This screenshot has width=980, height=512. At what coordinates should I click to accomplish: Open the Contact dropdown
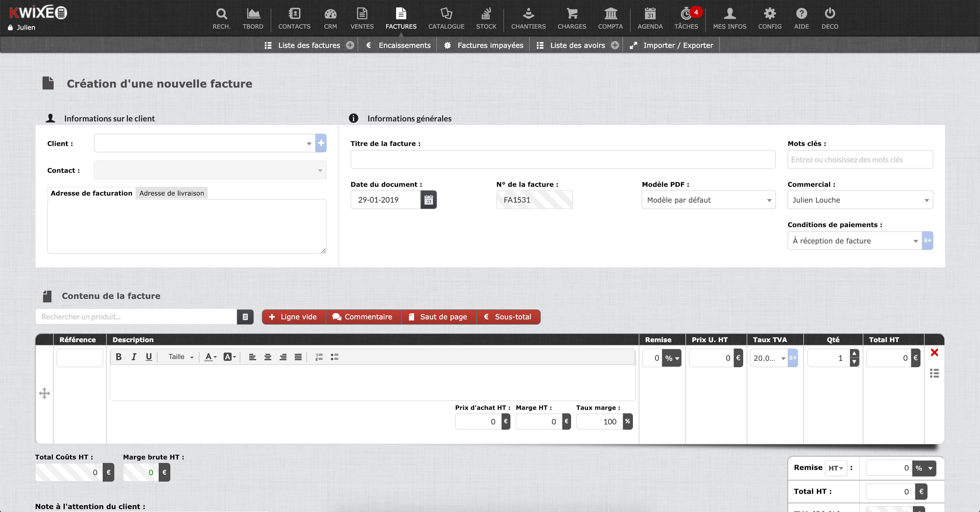click(x=210, y=170)
